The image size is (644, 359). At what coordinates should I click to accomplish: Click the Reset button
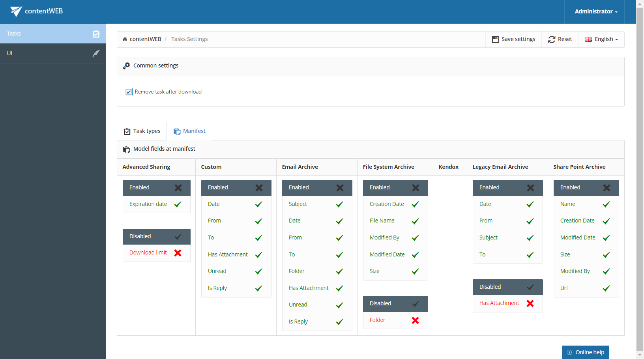click(560, 39)
